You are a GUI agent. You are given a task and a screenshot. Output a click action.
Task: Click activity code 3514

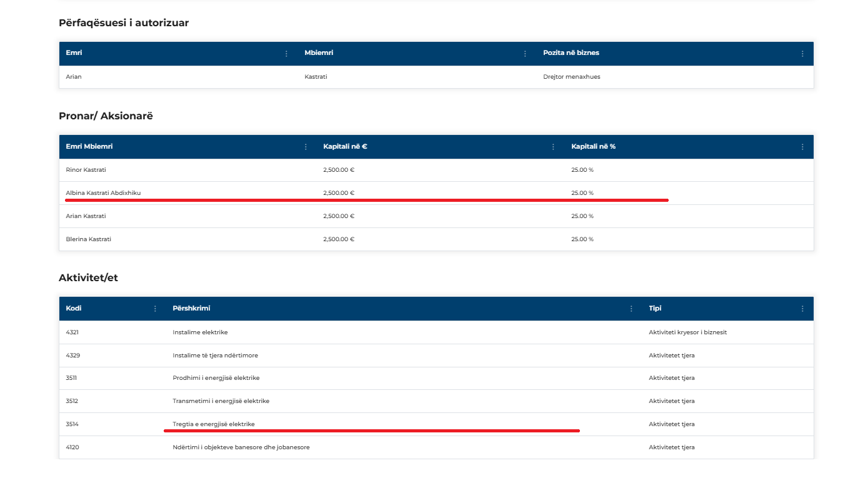coord(72,424)
